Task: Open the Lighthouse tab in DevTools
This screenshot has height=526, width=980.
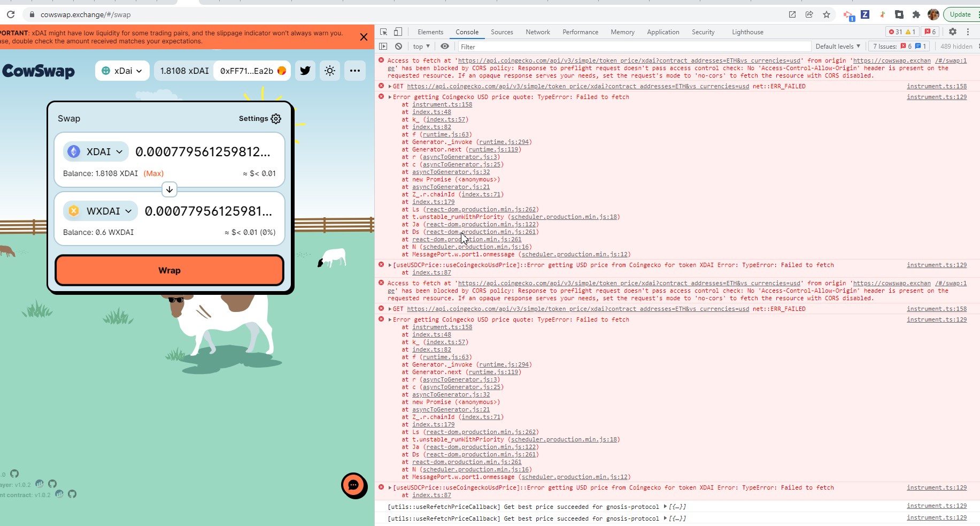Action: [x=747, y=32]
